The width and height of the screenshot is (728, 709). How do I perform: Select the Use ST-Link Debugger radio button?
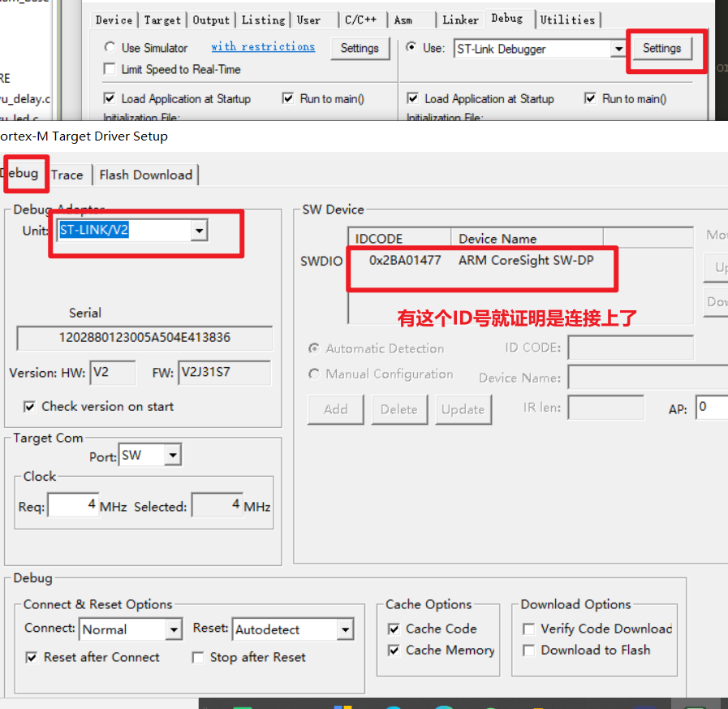(411, 47)
